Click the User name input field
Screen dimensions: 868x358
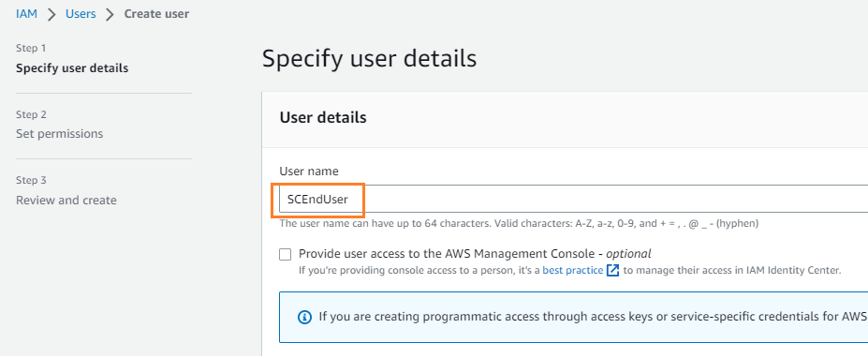click(x=573, y=199)
